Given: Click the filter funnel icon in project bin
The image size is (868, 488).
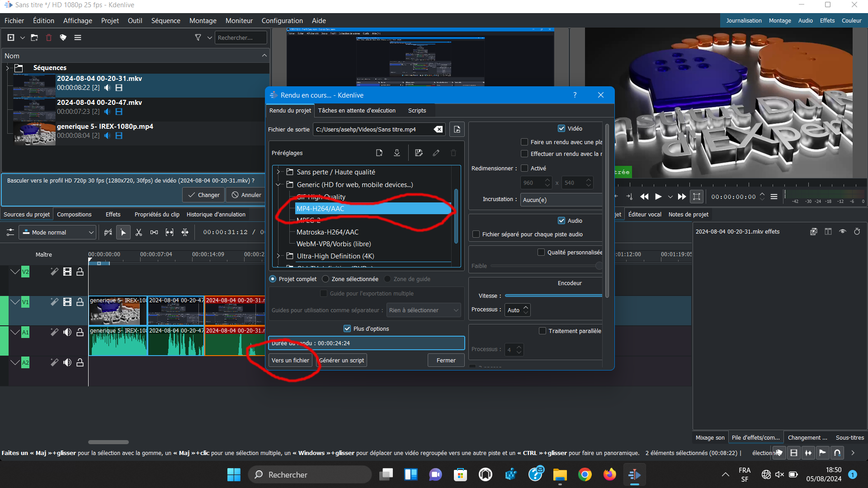Looking at the screenshot, I should coord(198,38).
